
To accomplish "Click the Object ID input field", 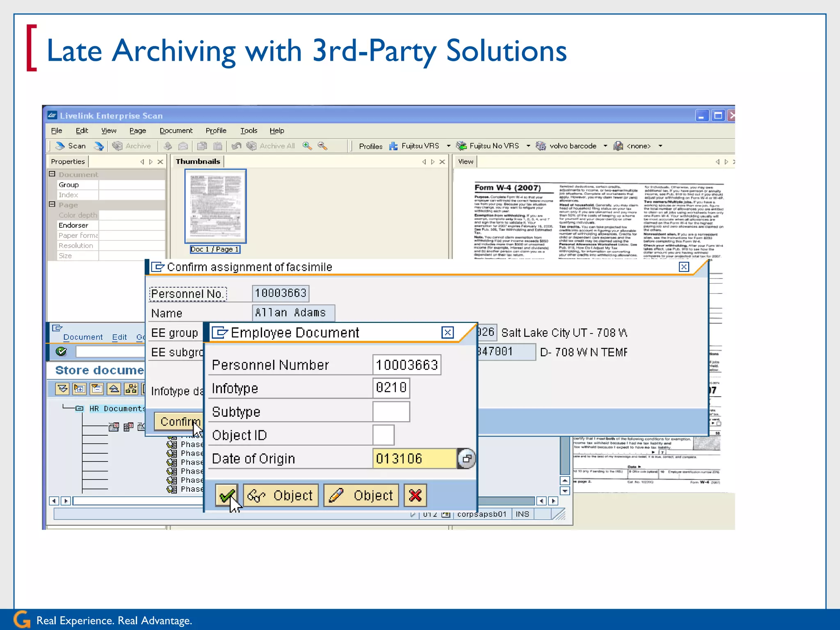I will (383, 435).
